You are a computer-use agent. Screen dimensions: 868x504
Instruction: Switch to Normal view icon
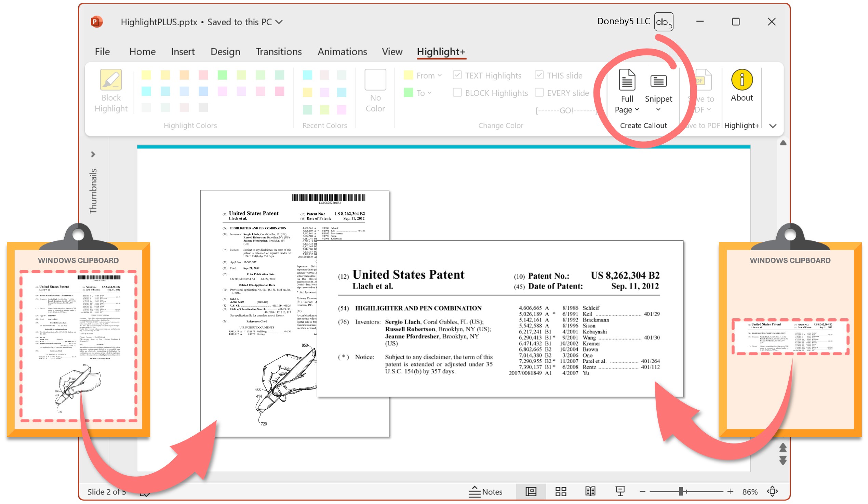pyautogui.click(x=531, y=492)
